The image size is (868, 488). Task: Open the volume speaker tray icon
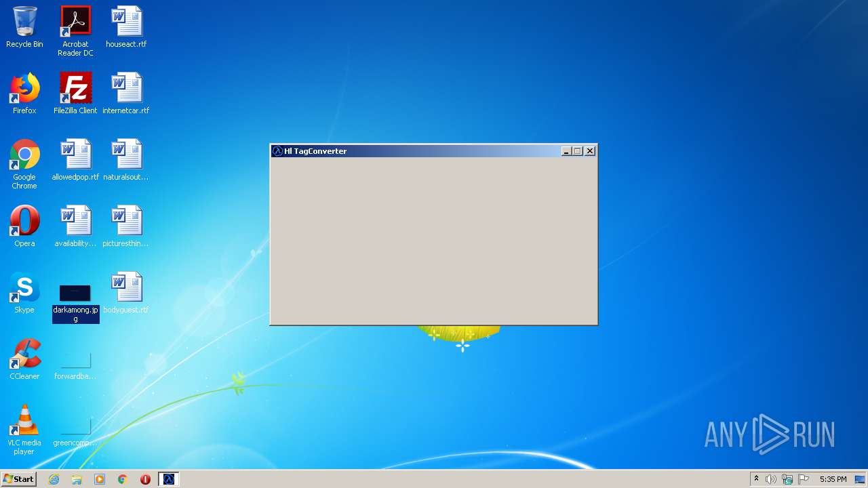coord(770,479)
